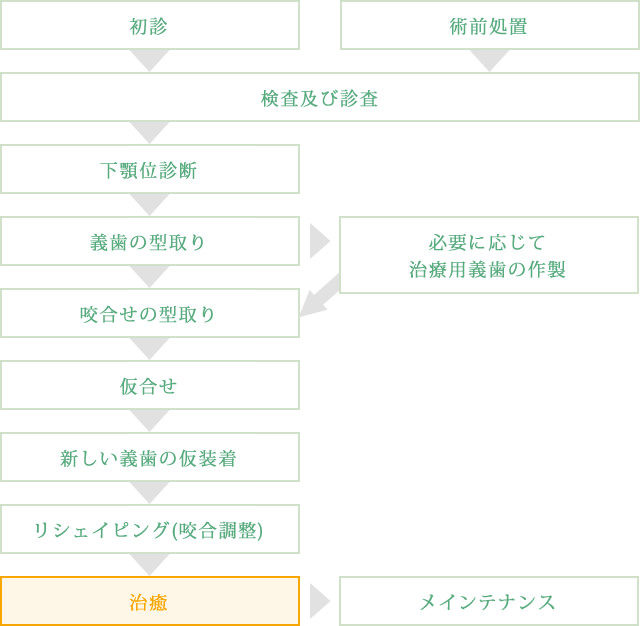This screenshot has height=626, width=640.
Task: Click down arrow below 下顎位診断
Action: 149,204
